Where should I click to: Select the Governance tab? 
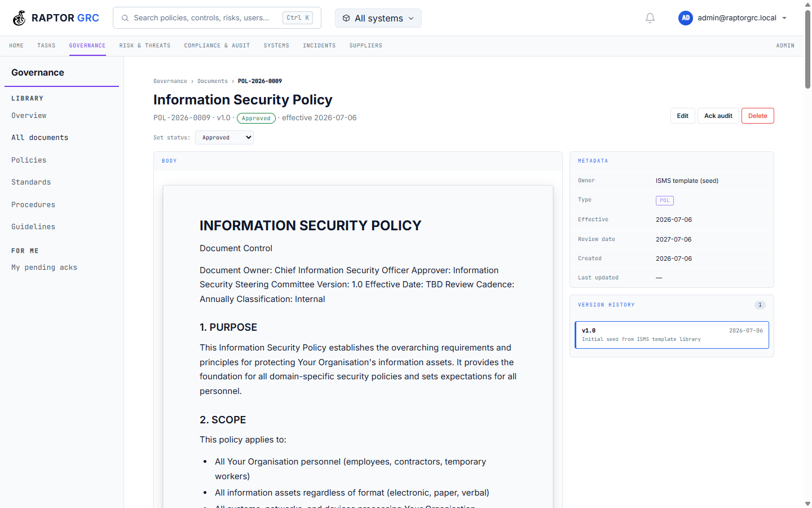click(x=87, y=46)
